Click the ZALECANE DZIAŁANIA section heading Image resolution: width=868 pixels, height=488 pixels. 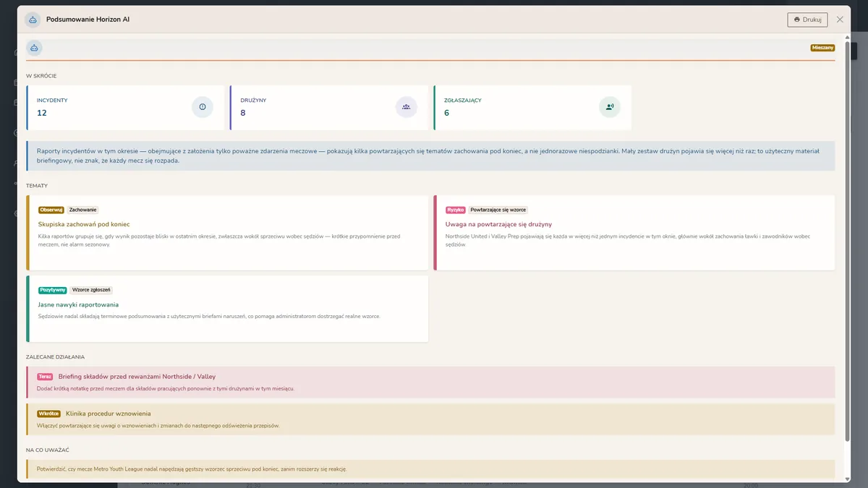[x=55, y=357]
